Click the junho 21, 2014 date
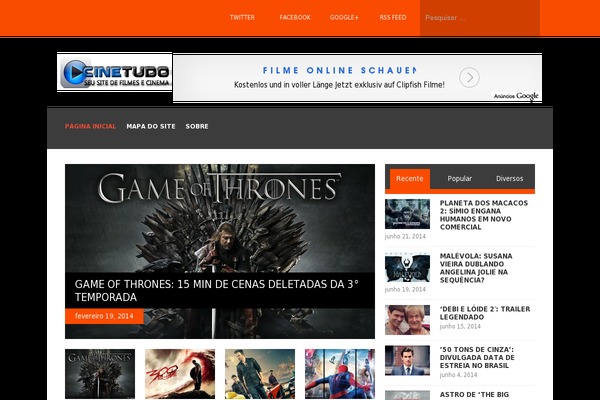Screen dimensions: 600x400 tap(405, 237)
